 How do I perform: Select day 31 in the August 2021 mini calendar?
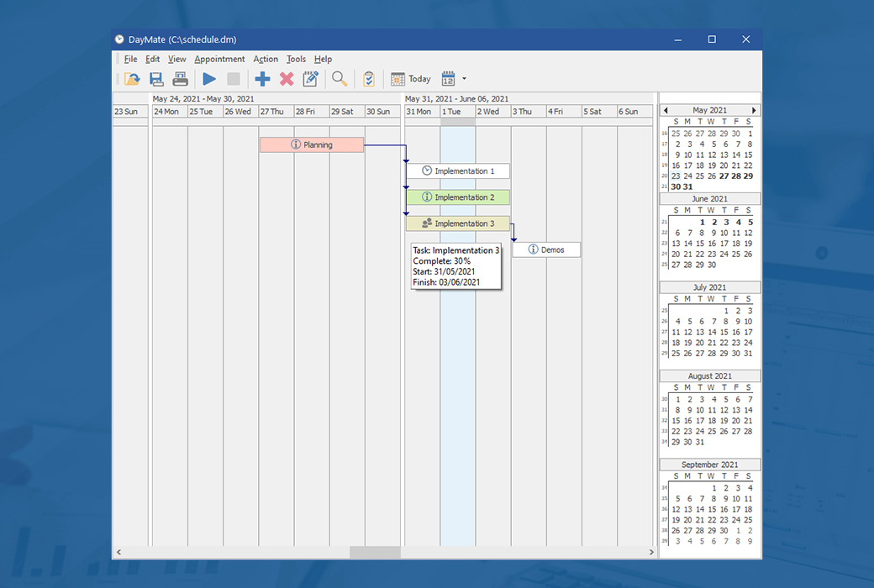tap(700, 442)
